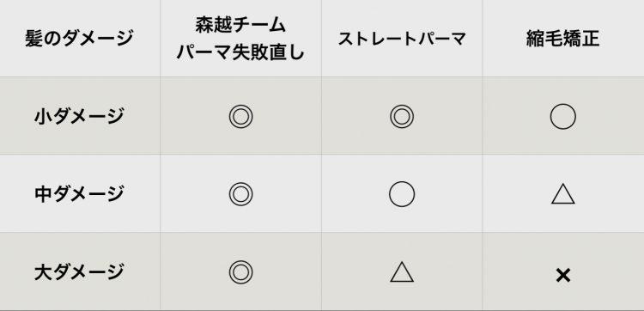This screenshot has height=311, width=644.
Task: Click the inner ring of 大ダメージ double circle
Action: click(240, 272)
